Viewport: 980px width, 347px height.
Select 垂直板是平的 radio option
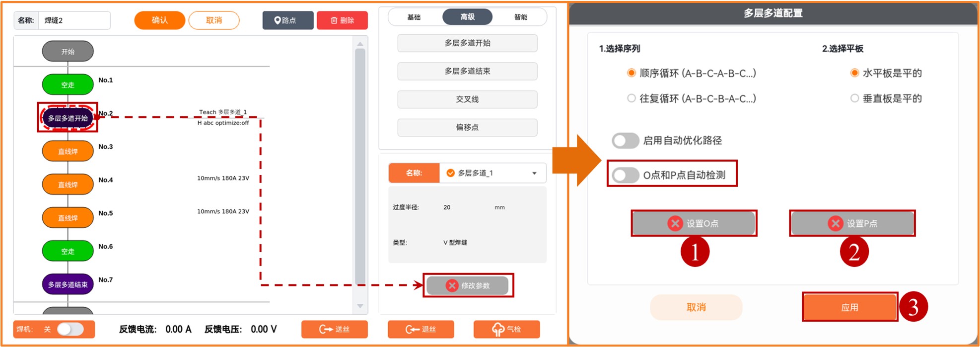tap(854, 98)
